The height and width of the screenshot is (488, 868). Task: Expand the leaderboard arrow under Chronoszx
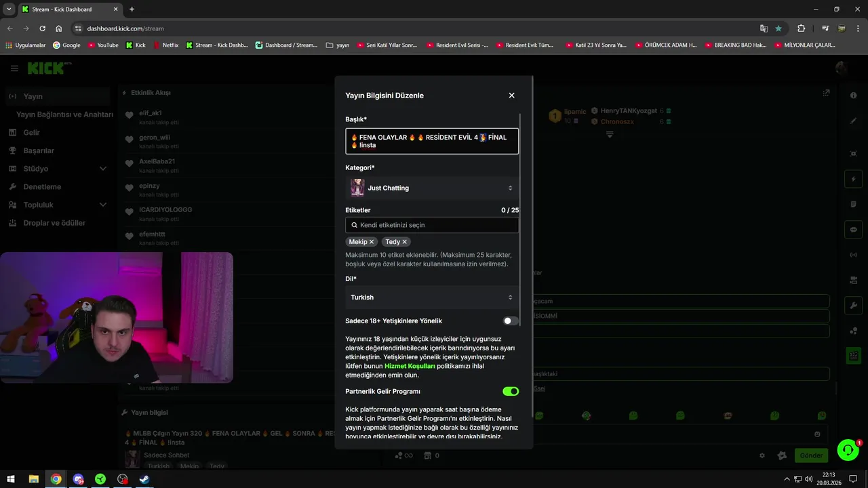[610, 135]
